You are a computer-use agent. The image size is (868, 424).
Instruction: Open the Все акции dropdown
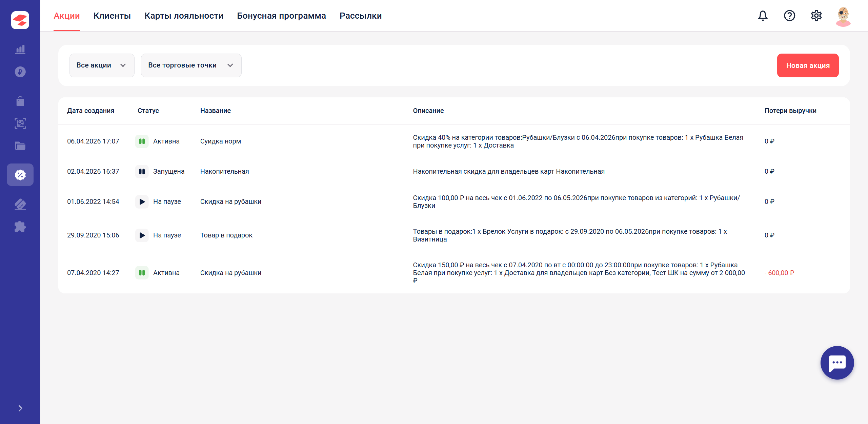click(102, 65)
